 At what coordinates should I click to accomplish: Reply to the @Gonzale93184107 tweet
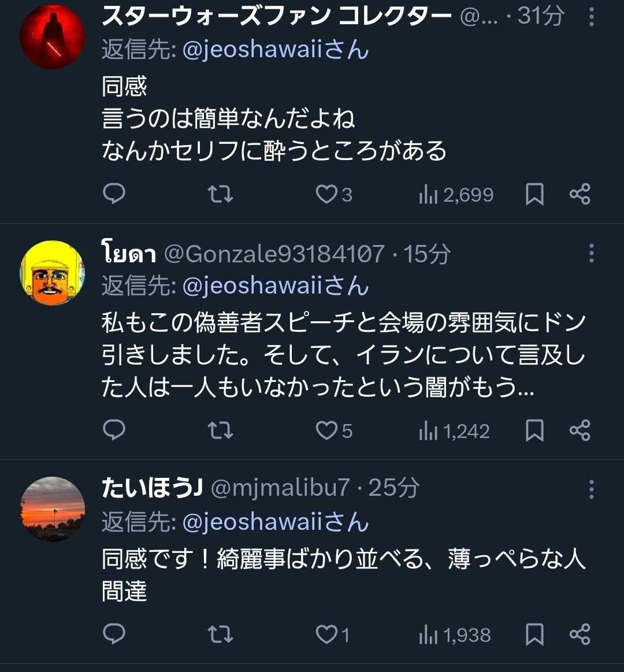point(114,430)
